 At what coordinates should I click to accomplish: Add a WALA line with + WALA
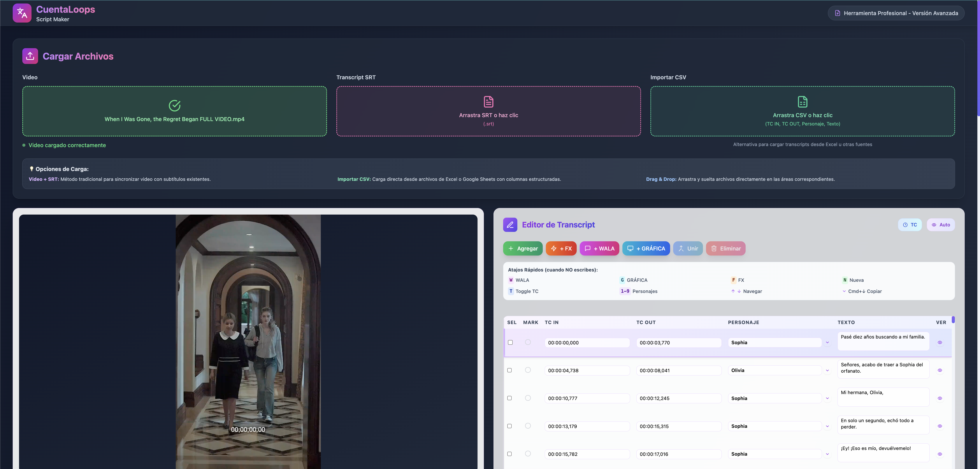(x=599, y=249)
